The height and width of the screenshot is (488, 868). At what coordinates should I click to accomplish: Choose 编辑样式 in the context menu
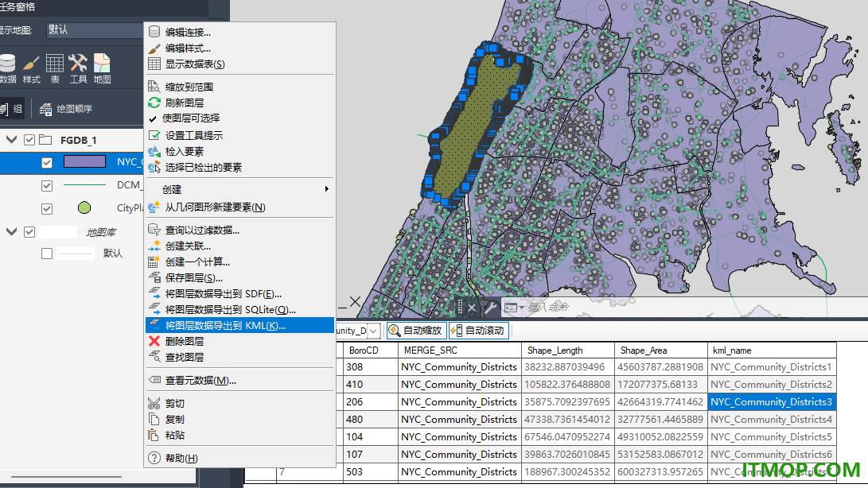pyautogui.click(x=239, y=48)
